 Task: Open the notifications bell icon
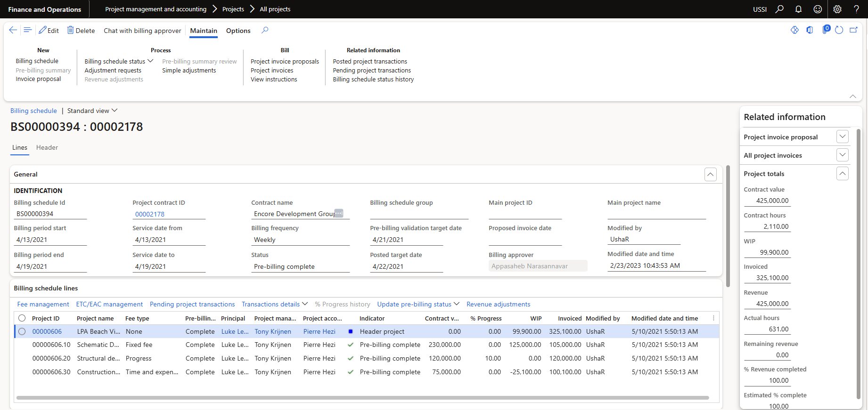[798, 9]
